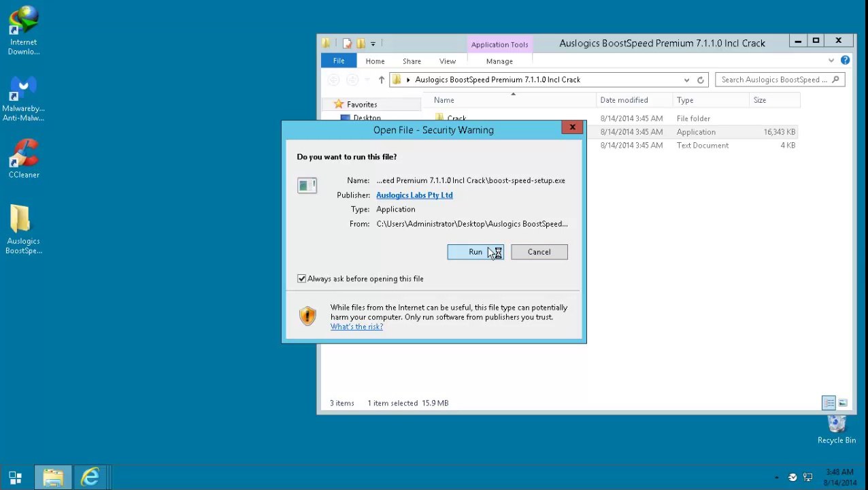The height and width of the screenshot is (490, 868).
Task: Open address bar history dropdown
Action: (x=686, y=80)
